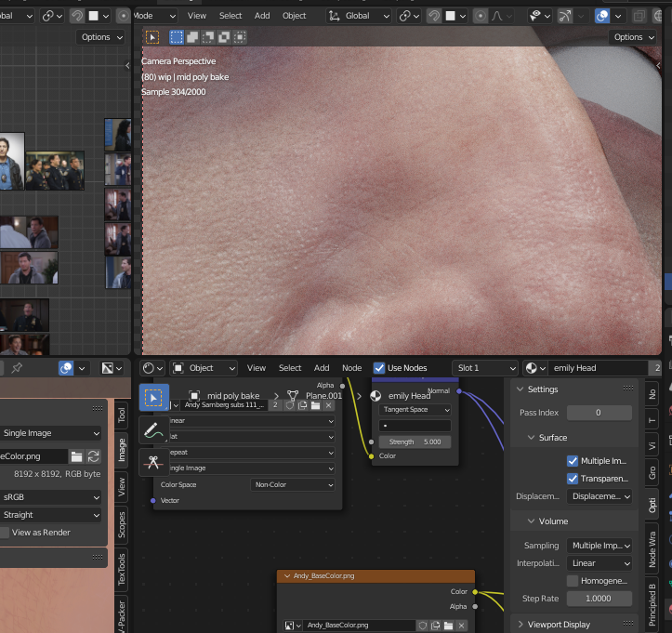Choose the invert selection mode icon
Screen dimensions: 672x633
pos(224,37)
